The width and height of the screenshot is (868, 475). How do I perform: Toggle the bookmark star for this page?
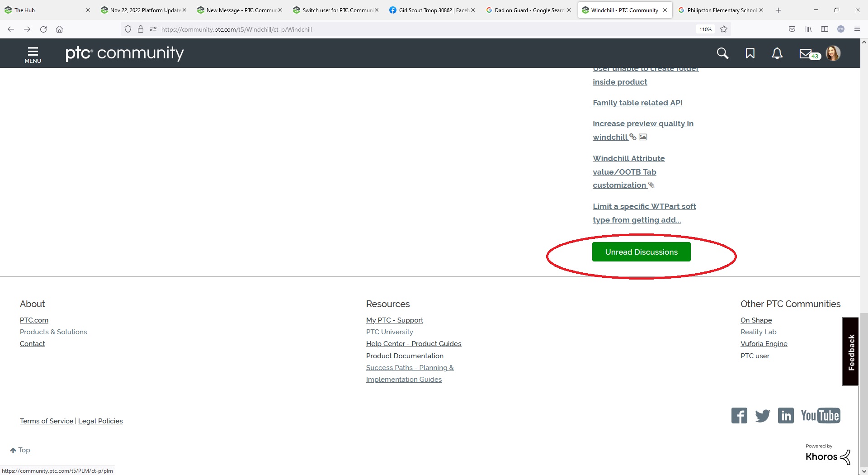[723, 29]
